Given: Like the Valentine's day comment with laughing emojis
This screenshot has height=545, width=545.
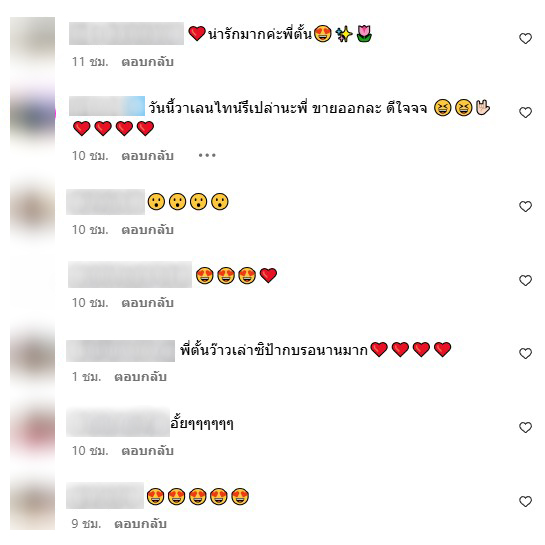Looking at the screenshot, I should coord(525,112).
